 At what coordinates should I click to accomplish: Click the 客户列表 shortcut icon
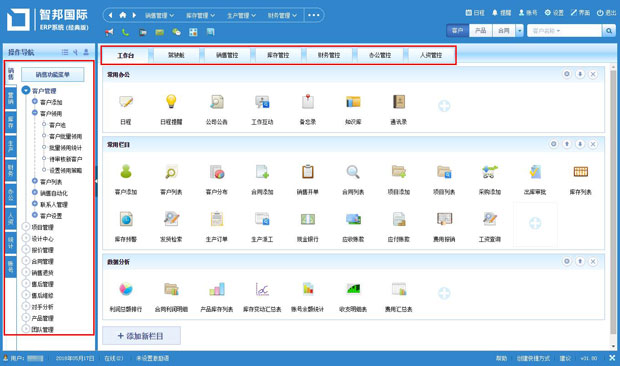click(171, 172)
